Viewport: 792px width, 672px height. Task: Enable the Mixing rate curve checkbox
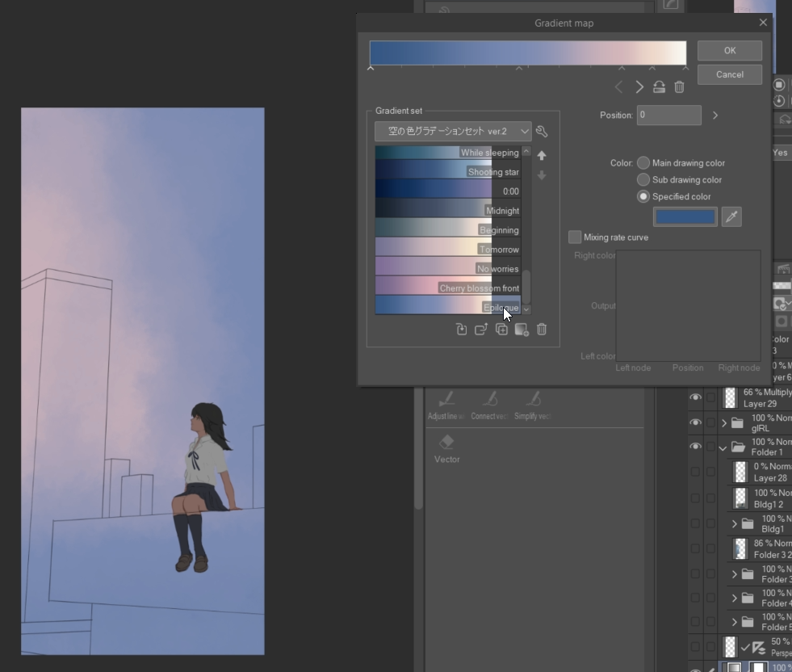[x=575, y=237]
